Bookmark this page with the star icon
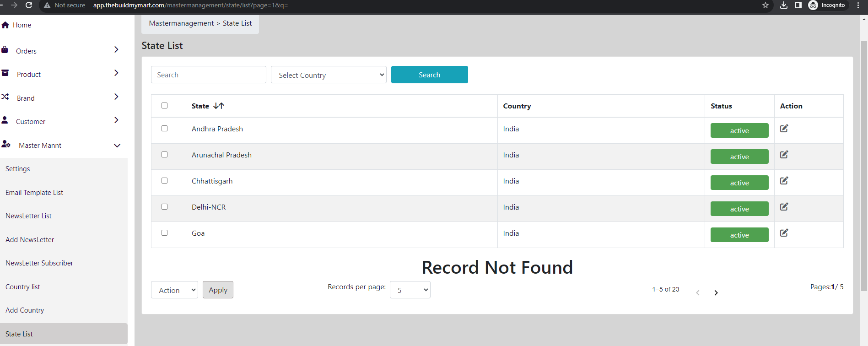Image resolution: width=868 pixels, height=346 pixels. point(766,5)
